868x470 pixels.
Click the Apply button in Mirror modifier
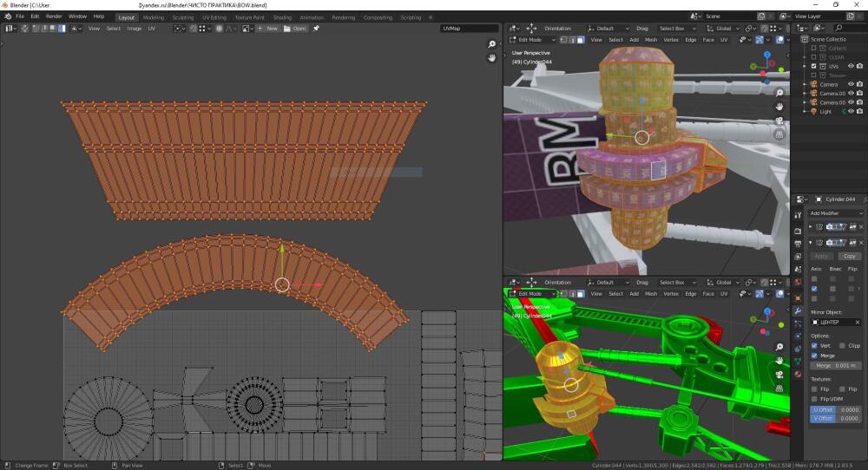point(821,256)
